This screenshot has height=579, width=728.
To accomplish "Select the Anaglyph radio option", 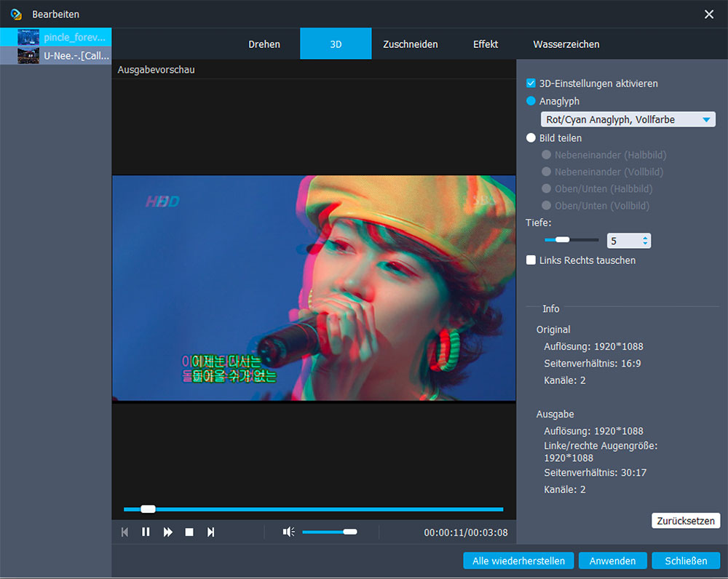I will (x=531, y=101).
